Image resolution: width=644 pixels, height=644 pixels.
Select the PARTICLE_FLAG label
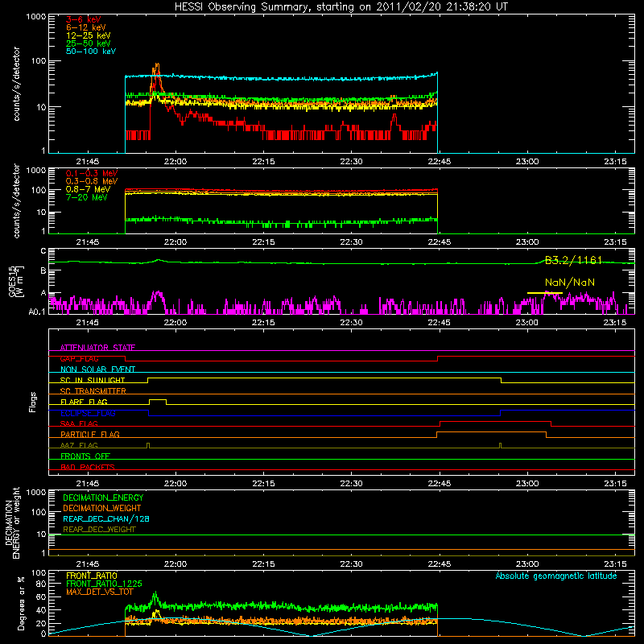tap(90, 434)
